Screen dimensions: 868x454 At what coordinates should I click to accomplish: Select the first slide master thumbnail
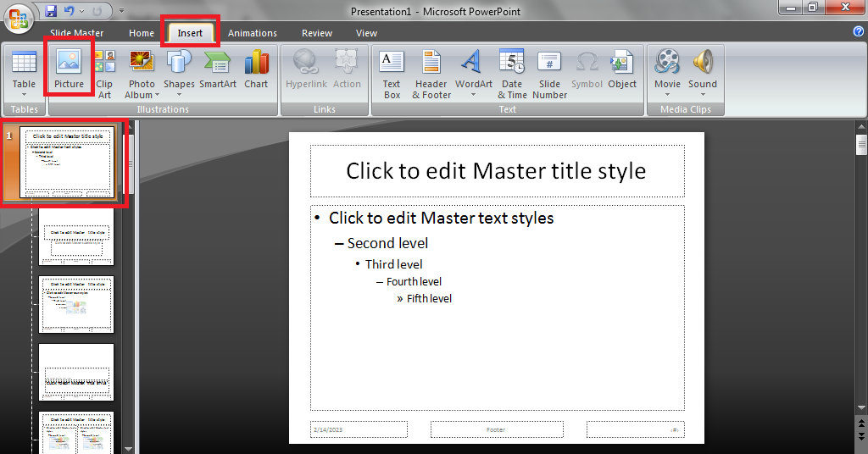coord(67,161)
